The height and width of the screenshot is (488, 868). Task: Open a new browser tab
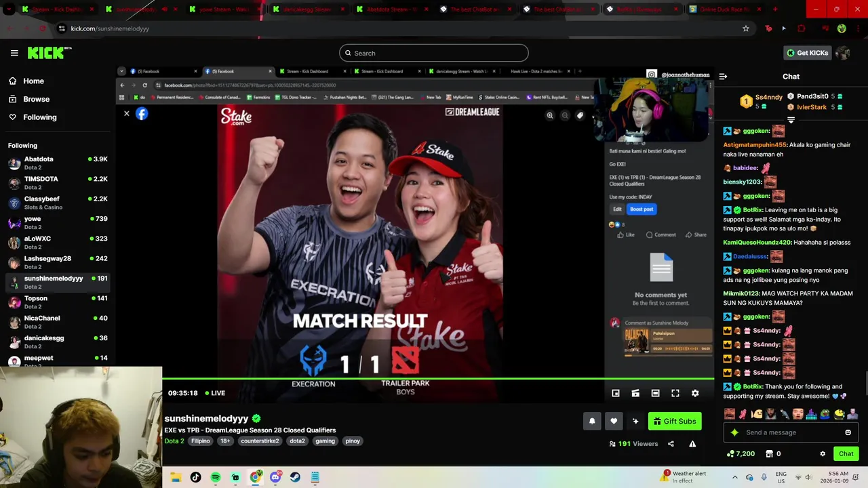coord(775,9)
